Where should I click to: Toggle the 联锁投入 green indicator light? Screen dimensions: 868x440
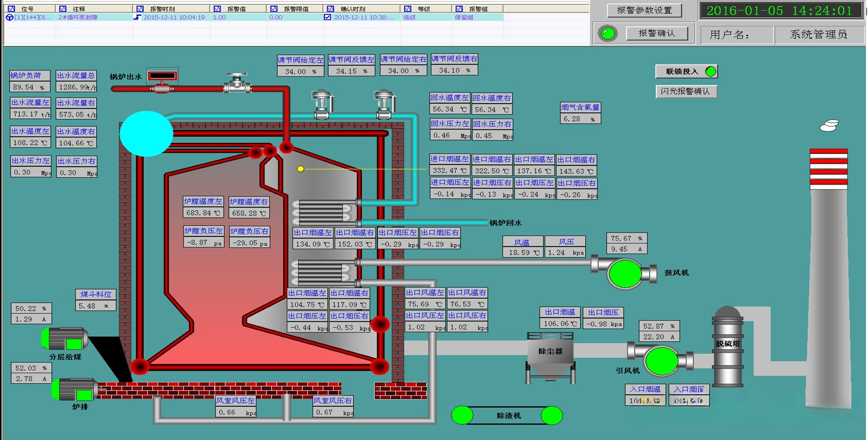pyautogui.click(x=710, y=71)
